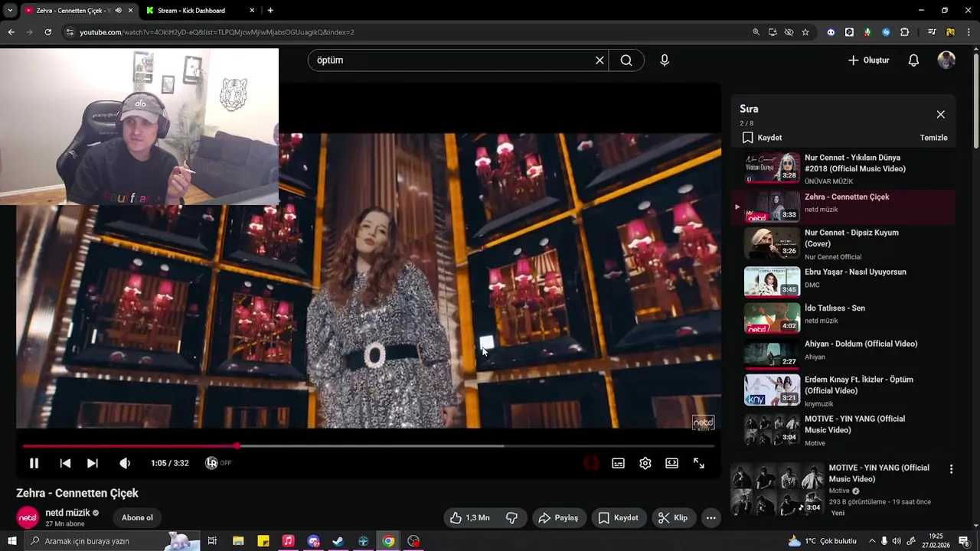Close the Sıra queue panel
Viewport: 980px width, 551px height.
pyautogui.click(x=940, y=115)
